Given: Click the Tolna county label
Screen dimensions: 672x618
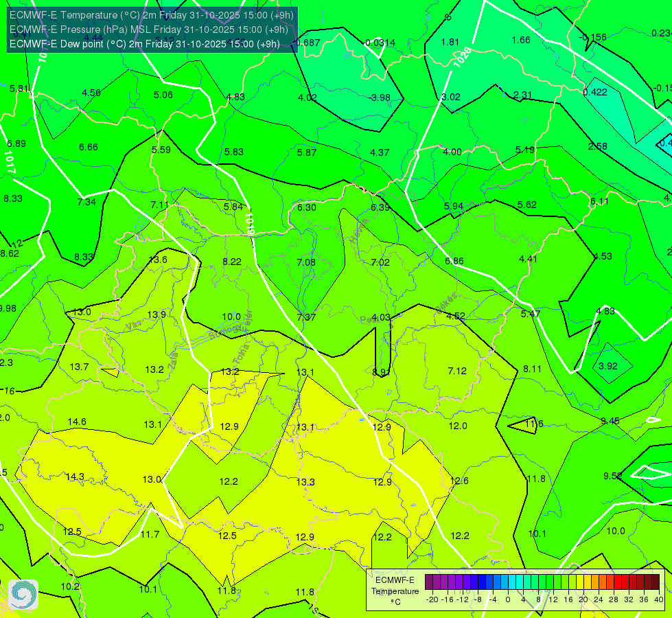Looking at the screenshot, I should tap(241, 355).
